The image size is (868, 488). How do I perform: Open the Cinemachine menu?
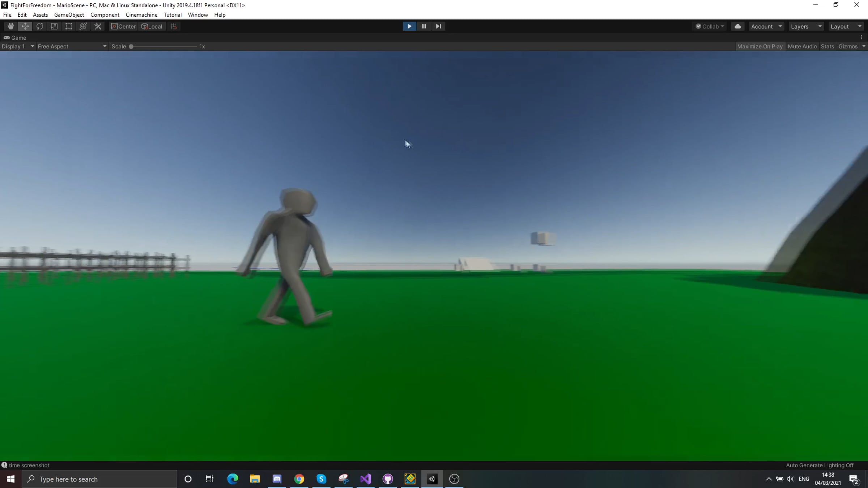pos(141,15)
